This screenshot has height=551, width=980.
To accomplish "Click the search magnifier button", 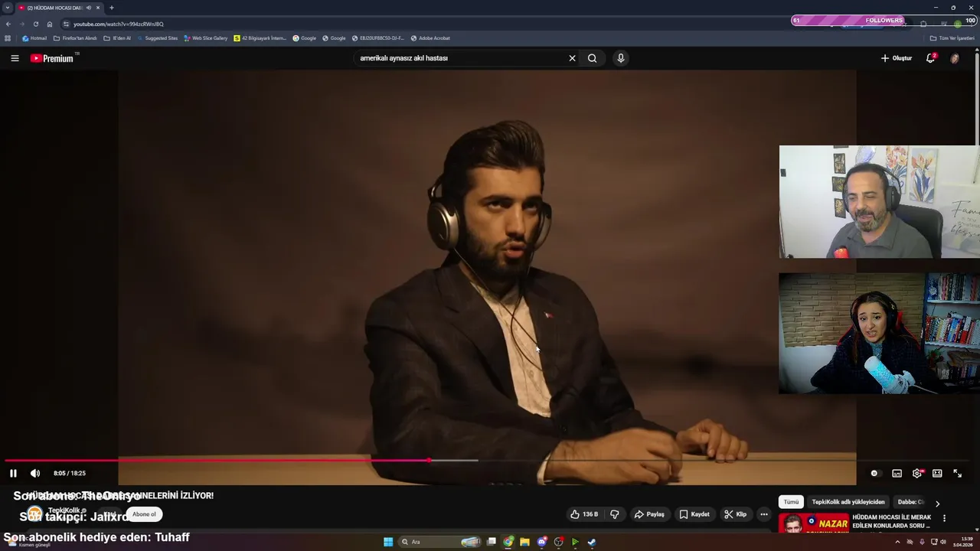I will point(592,58).
